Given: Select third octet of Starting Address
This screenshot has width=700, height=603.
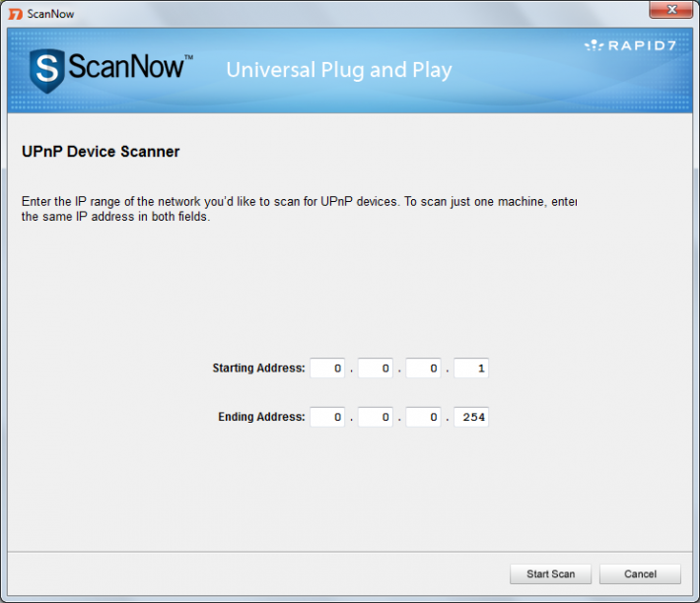Looking at the screenshot, I should (x=423, y=368).
